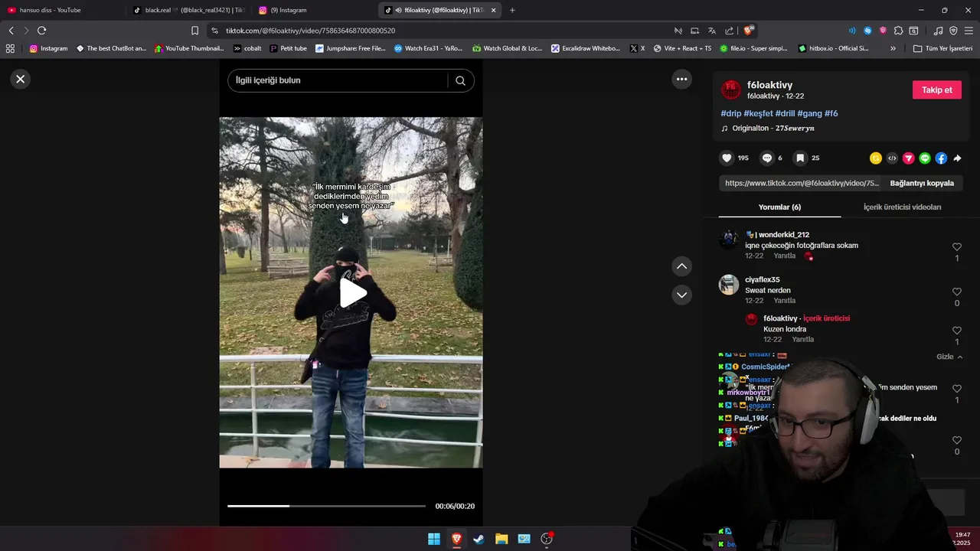The image size is (980, 551).
Task: Click the f6loaktivy username heading
Action: coord(769,85)
